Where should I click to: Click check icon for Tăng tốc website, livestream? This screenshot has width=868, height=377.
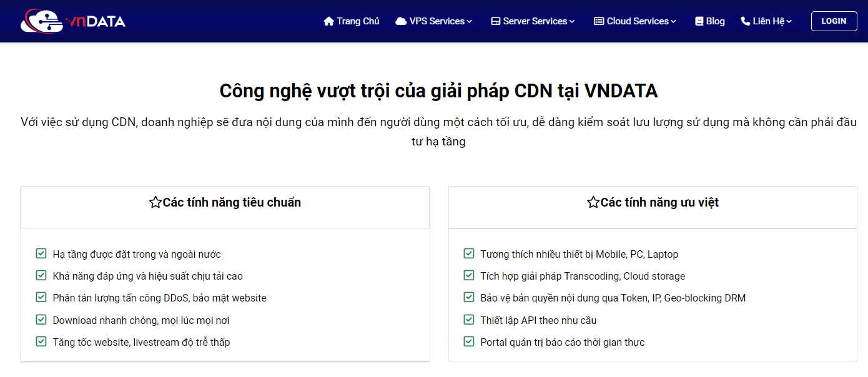pos(41,341)
